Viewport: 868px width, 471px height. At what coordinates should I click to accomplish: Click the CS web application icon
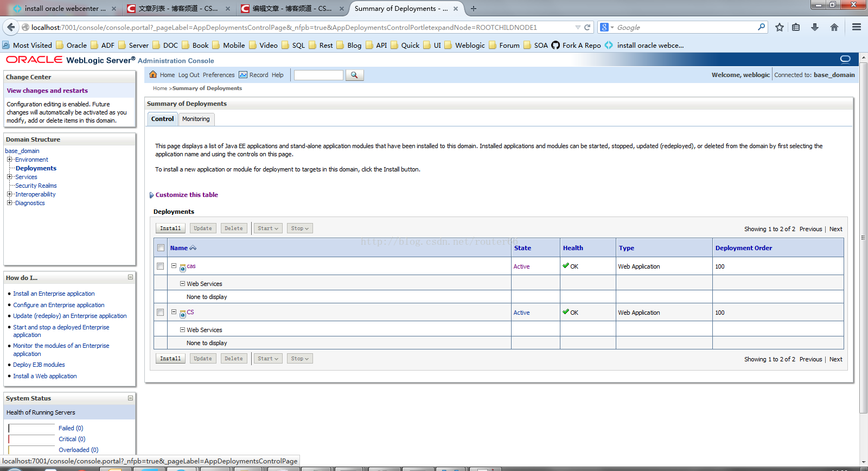(x=183, y=314)
